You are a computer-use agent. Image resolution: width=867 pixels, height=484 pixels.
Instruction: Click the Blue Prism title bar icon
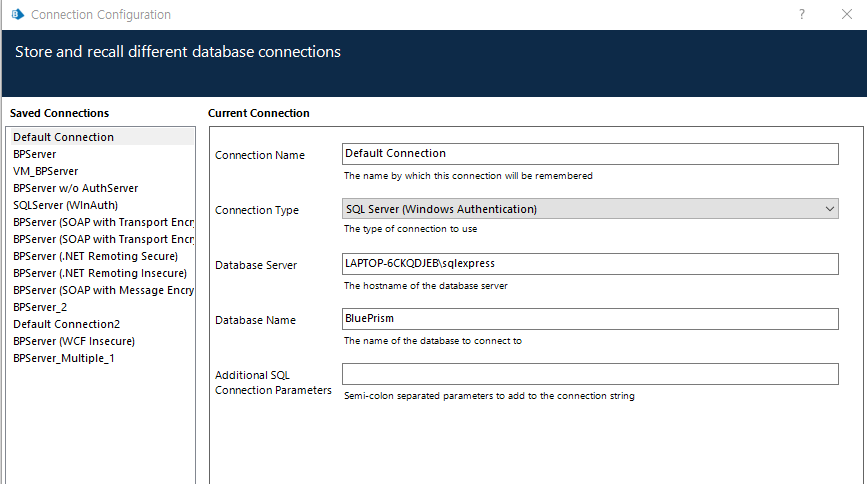[x=18, y=14]
